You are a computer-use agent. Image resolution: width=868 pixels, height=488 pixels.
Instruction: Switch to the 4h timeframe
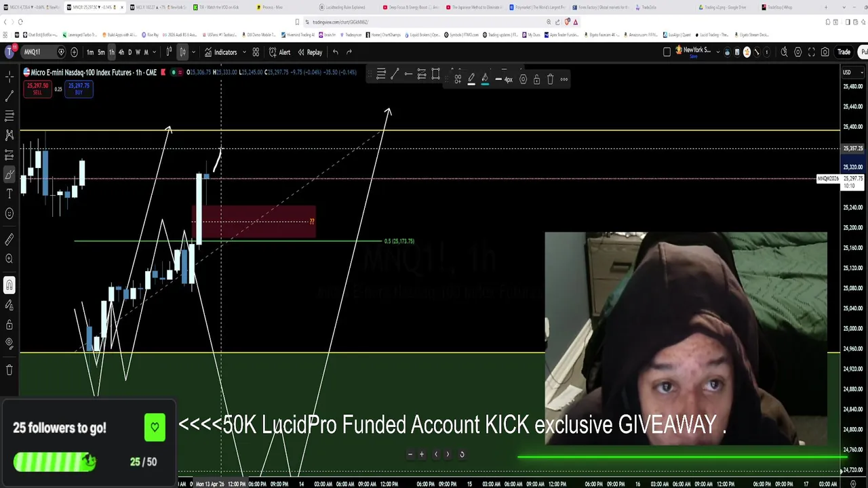[x=121, y=52]
